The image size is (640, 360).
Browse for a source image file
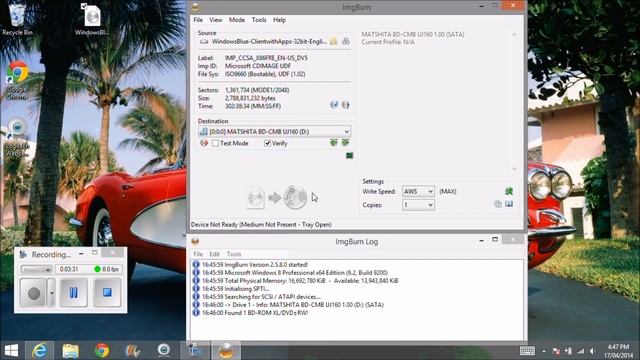pyautogui.click(x=333, y=41)
